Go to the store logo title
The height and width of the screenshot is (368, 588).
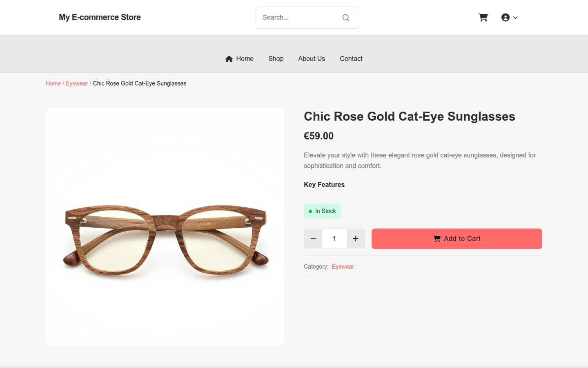tap(100, 17)
